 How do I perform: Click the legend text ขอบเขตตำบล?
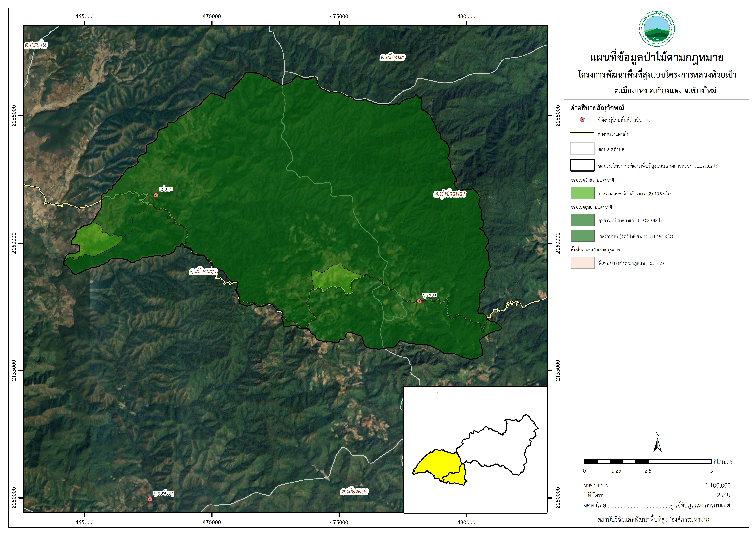click(611, 150)
